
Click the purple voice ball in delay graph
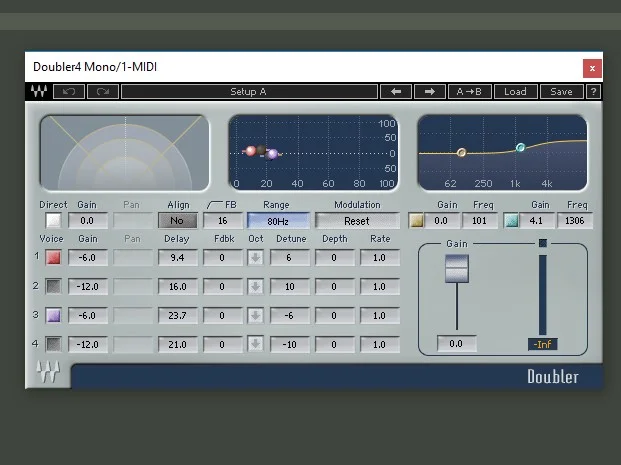point(272,154)
